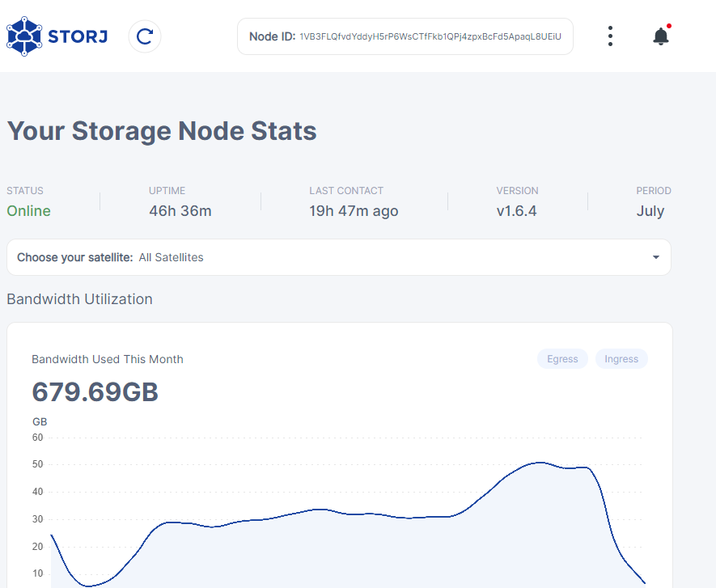Click the 'Bandwidth Utilization' section heading
Image resolution: width=716 pixels, height=588 pixels.
coord(79,299)
